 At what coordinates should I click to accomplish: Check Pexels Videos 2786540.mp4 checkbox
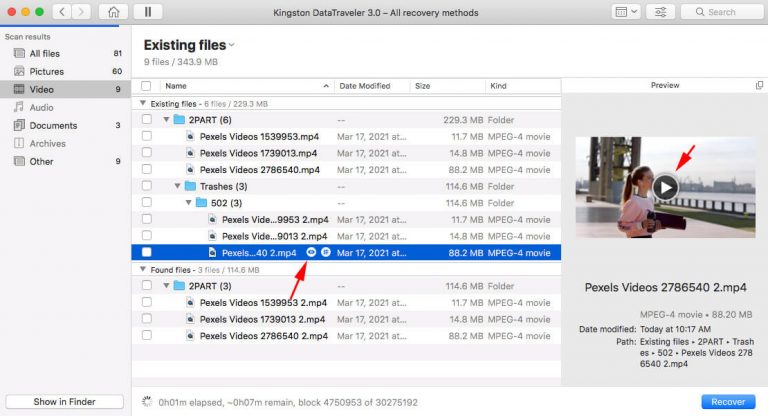point(146,169)
